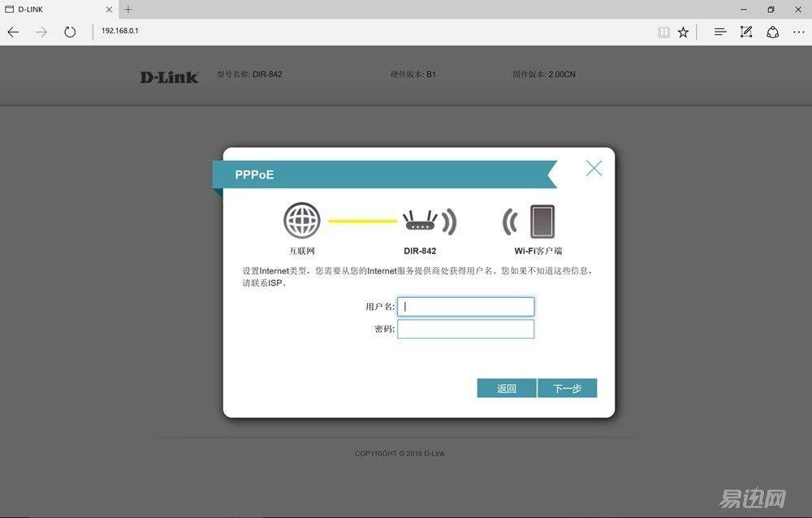This screenshot has width=812, height=518.
Task: Open the browser more actions ellipsis menu
Action: coord(798,32)
